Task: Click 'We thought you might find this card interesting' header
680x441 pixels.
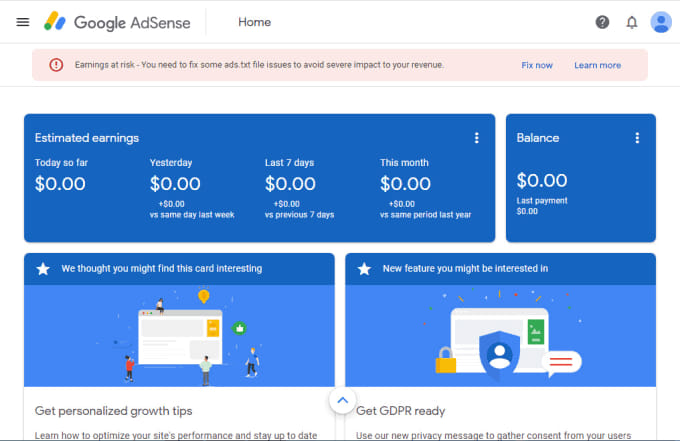Action: pos(162,268)
